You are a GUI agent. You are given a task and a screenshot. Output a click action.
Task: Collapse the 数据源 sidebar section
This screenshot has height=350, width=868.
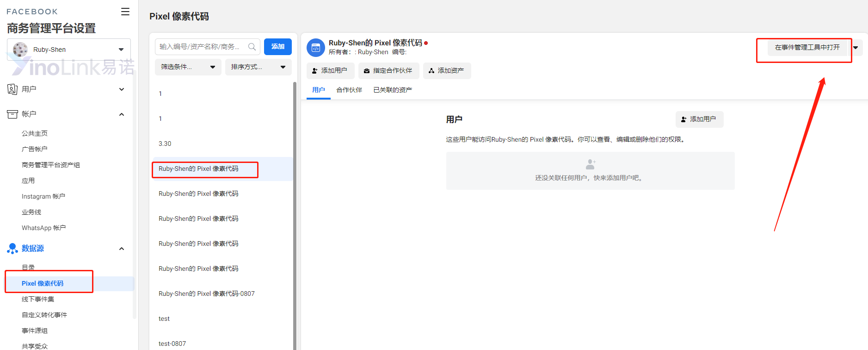pyautogui.click(x=122, y=249)
